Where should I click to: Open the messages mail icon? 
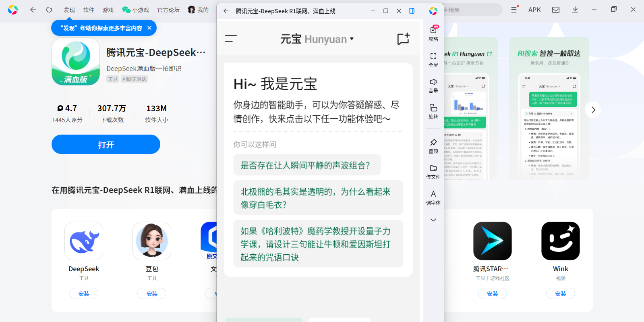point(556,10)
